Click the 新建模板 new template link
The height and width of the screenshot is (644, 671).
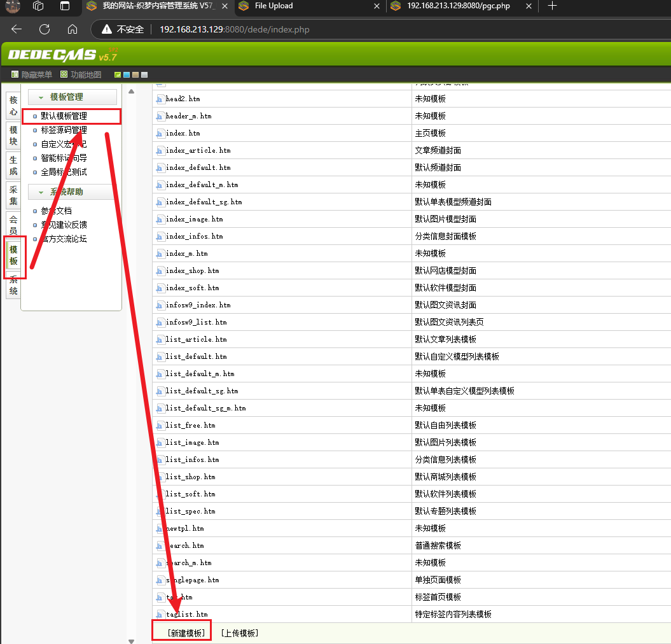pyautogui.click(x=186, y=633)
